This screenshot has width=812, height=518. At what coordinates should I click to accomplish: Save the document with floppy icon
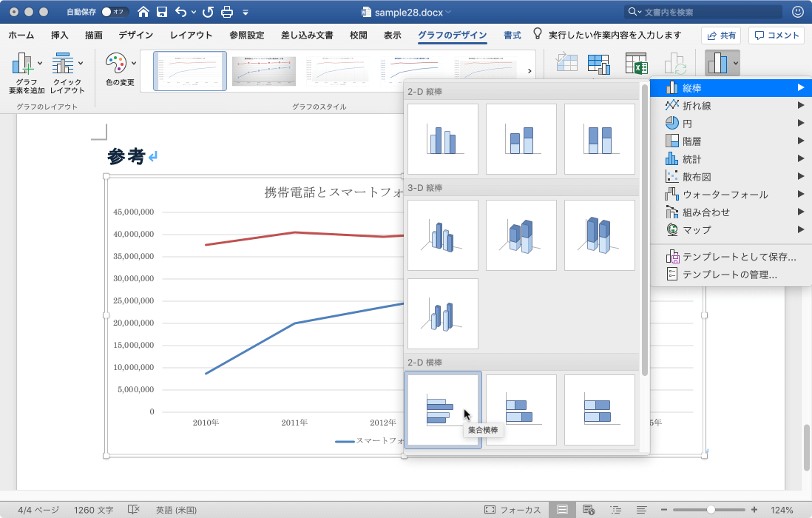point(161,12)
